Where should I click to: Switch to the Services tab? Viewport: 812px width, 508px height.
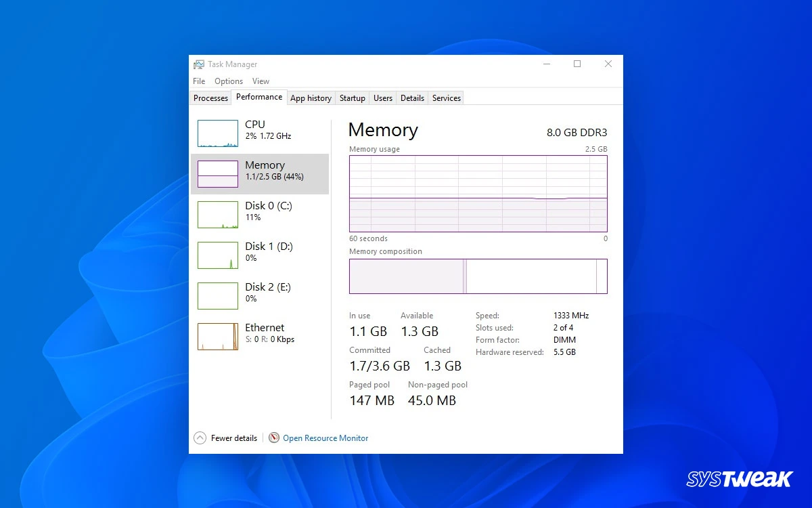(x=446, y=98)
